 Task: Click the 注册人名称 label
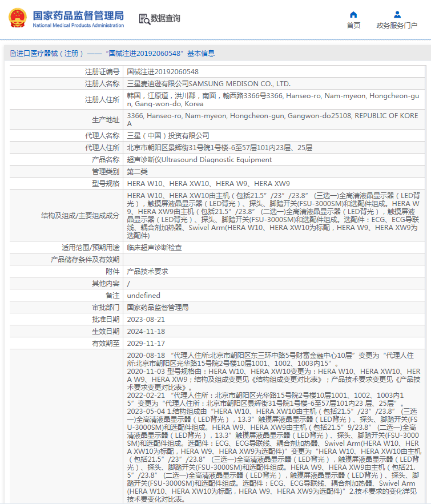(x=102, y=84)
